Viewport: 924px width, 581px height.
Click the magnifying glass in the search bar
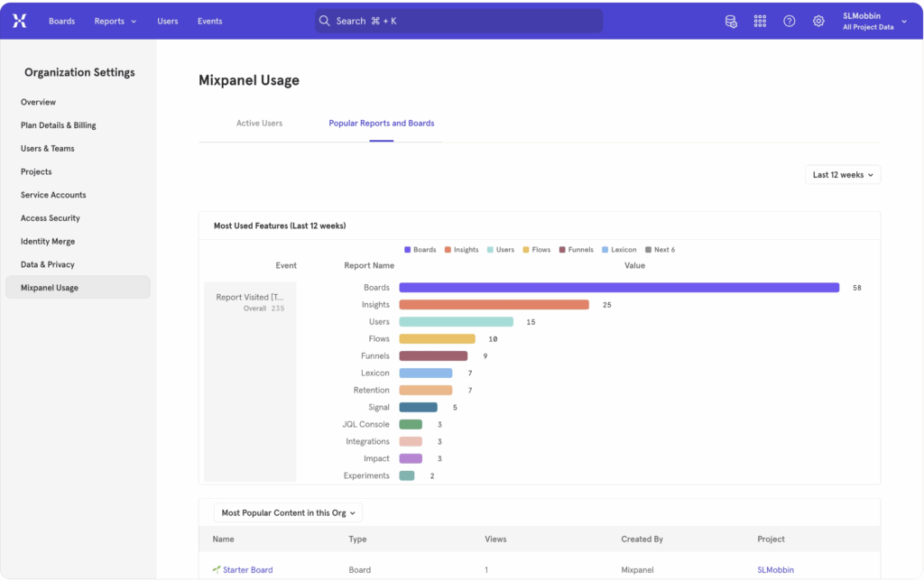(x=324, y=20)
